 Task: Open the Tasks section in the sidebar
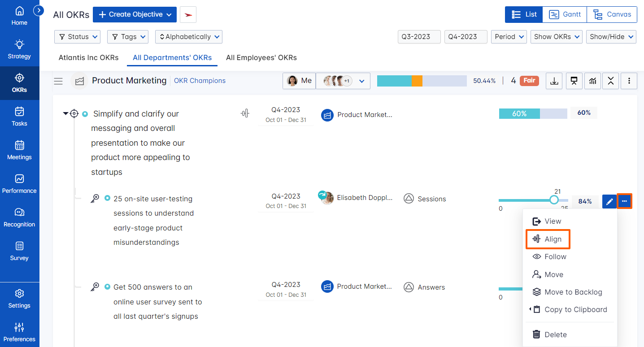click(19, 117)
